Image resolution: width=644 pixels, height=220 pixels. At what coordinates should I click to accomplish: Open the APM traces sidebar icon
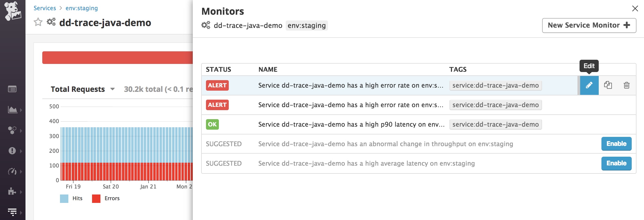tap(12, 212)
